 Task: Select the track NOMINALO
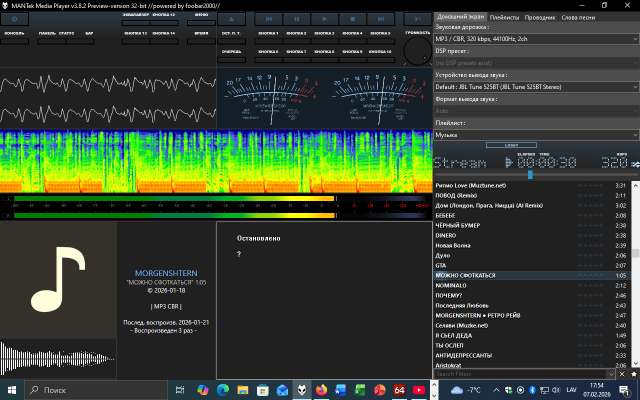point(533,285)
